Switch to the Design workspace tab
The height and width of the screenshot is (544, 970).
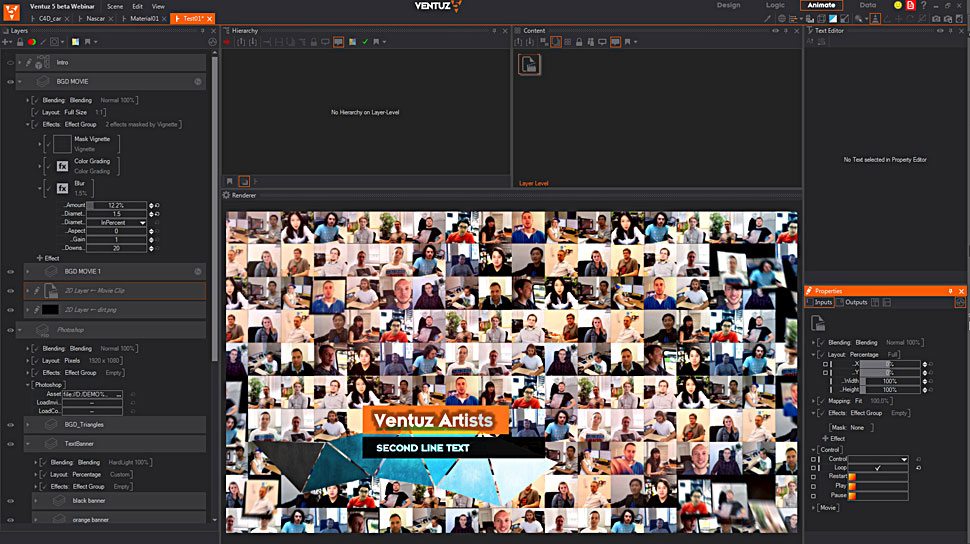coord(728,6)
